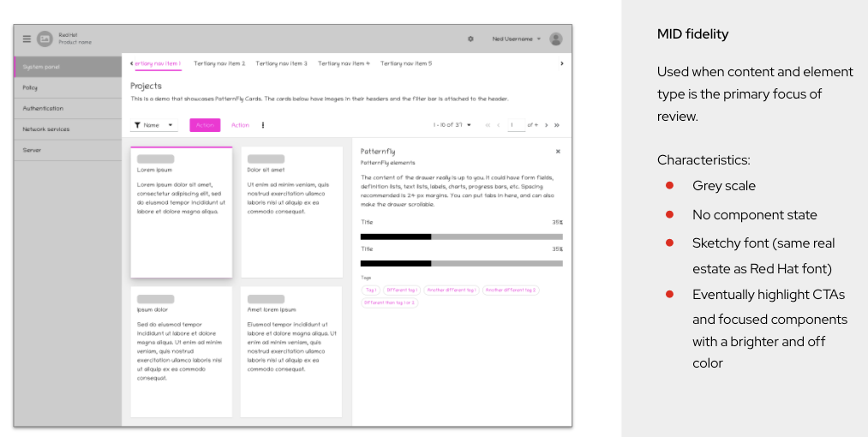Click the Another different tag 2 chip
This screenshot has height=437, width=868.
coord(511,290)
